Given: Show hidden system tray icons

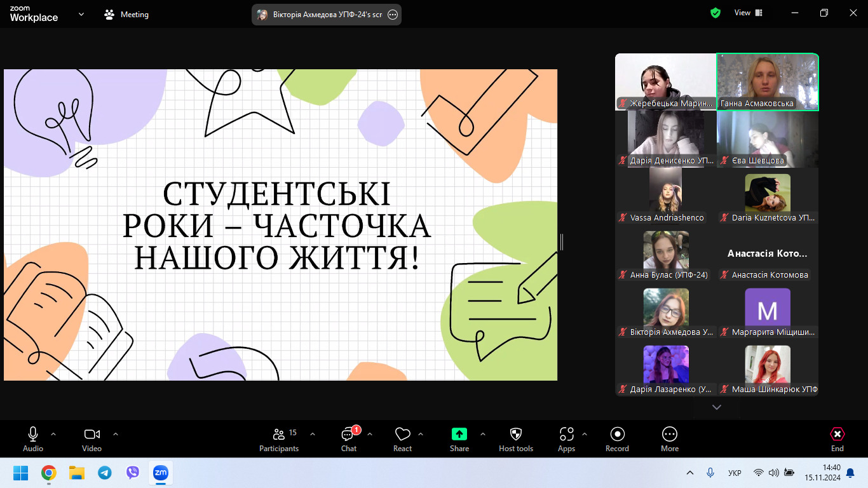Looking at the screenshot, I should point(690,473).
